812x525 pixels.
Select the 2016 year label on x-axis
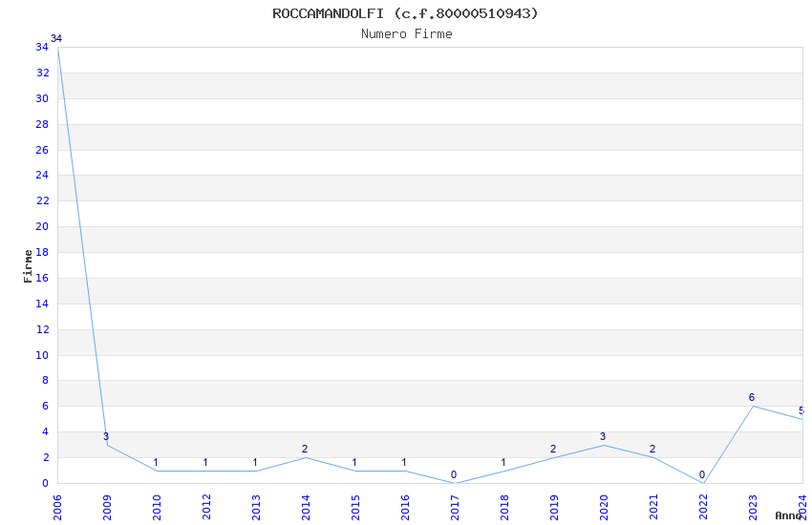click(405, 508)
